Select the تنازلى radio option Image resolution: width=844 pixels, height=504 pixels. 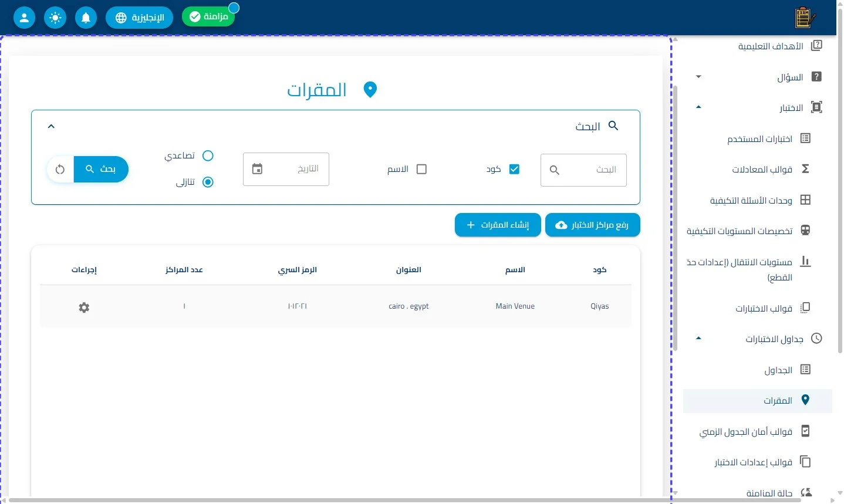[208, 182]
